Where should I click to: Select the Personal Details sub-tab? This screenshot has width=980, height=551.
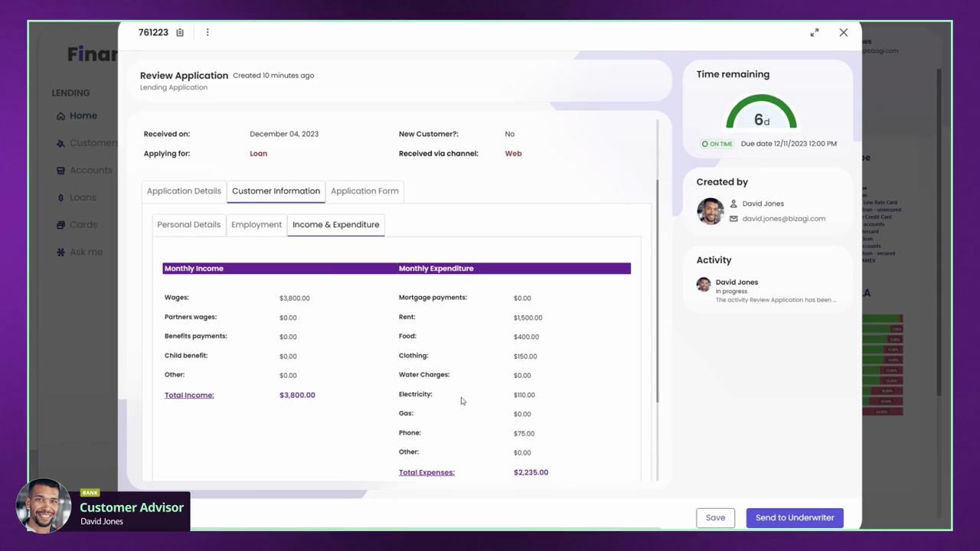point(188,225)
